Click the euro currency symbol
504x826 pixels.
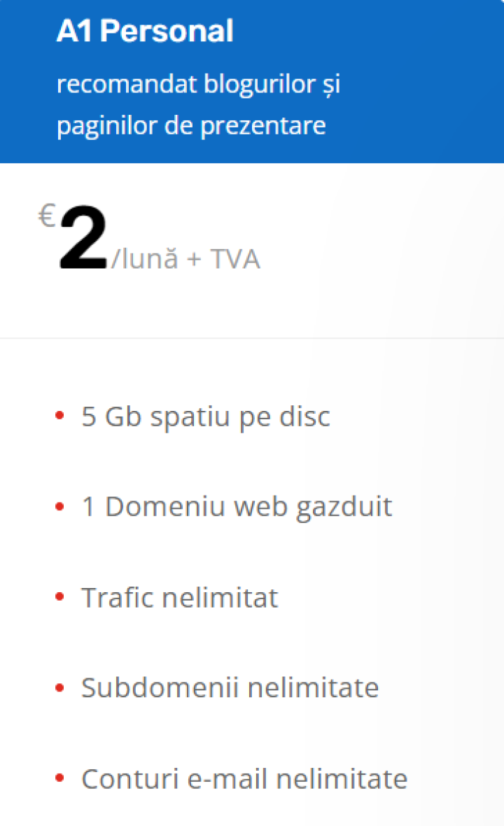click(x=47, y=216)
